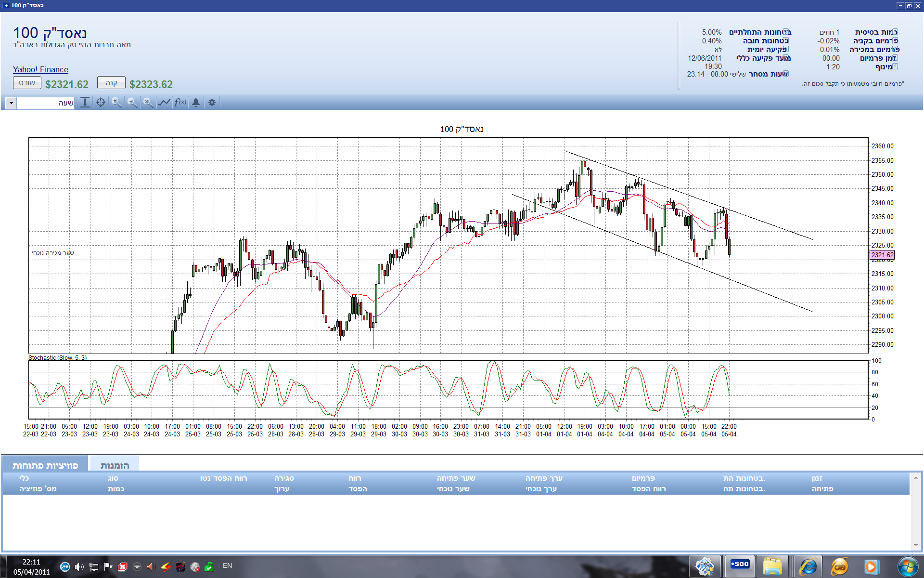Open Internet Explorer from the taskbar
924x578 pixels.
tap(808, 566)
